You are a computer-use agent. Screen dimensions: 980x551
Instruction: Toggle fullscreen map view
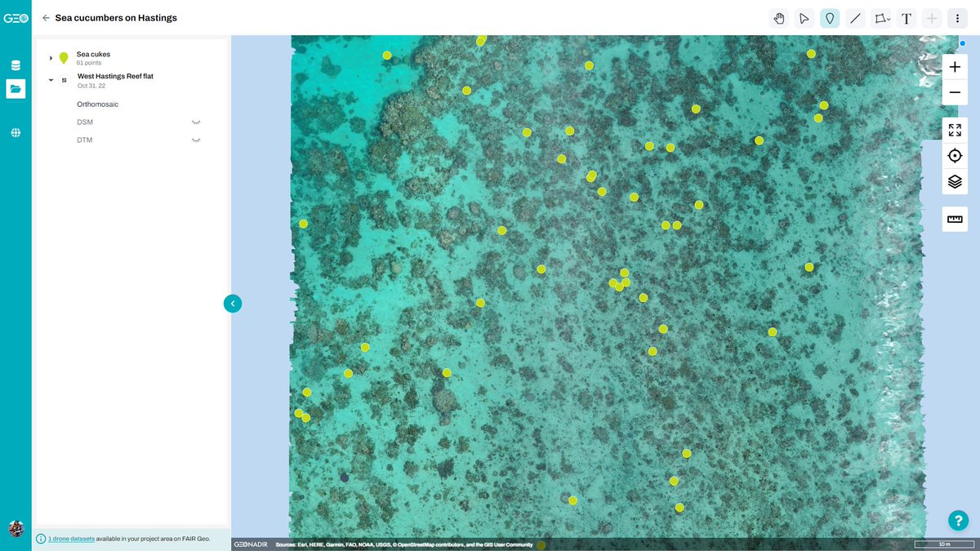click(x=955, y=130)
